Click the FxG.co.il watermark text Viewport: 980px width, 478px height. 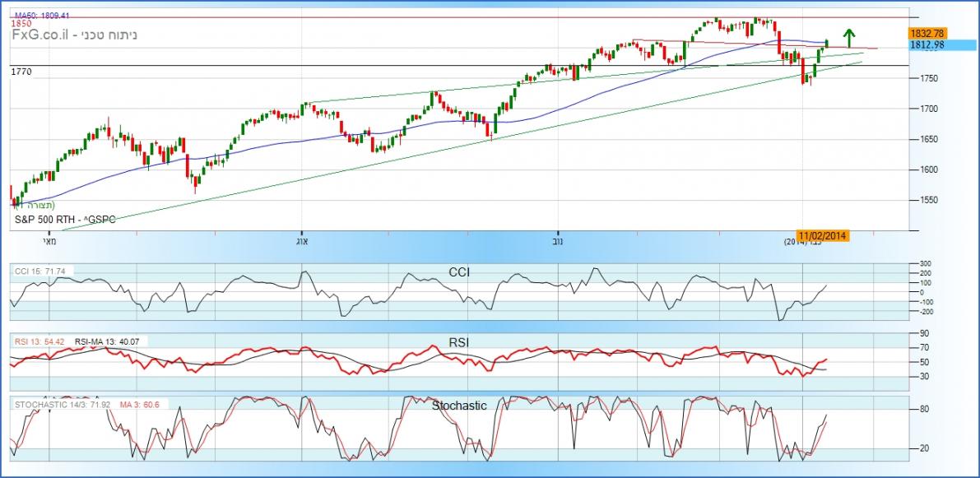pos(39,38)
